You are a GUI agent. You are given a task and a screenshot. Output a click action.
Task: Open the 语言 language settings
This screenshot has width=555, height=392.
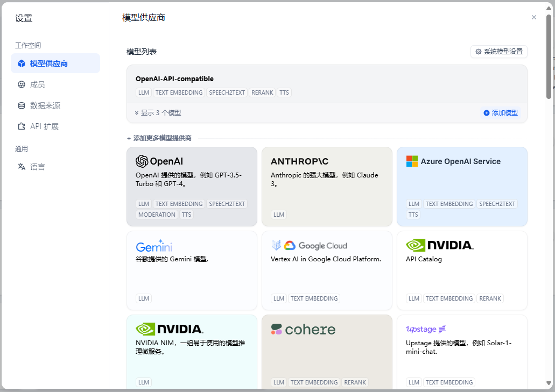55,167
